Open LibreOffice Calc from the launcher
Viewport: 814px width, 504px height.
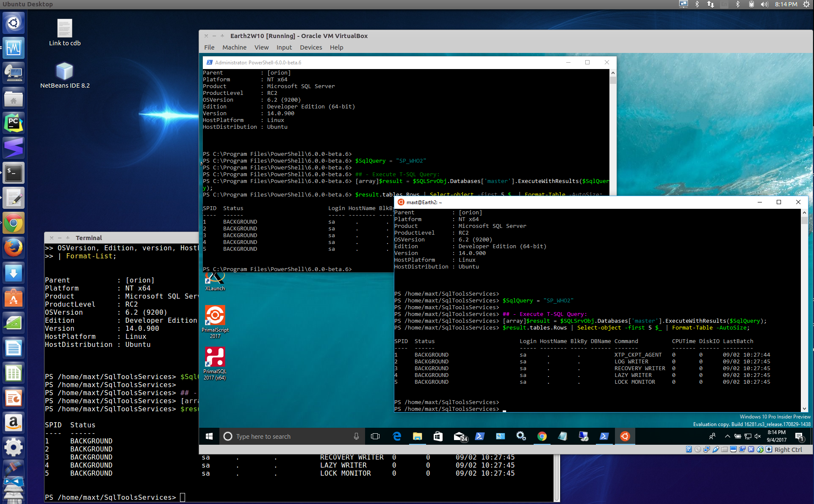click(14, 373)
